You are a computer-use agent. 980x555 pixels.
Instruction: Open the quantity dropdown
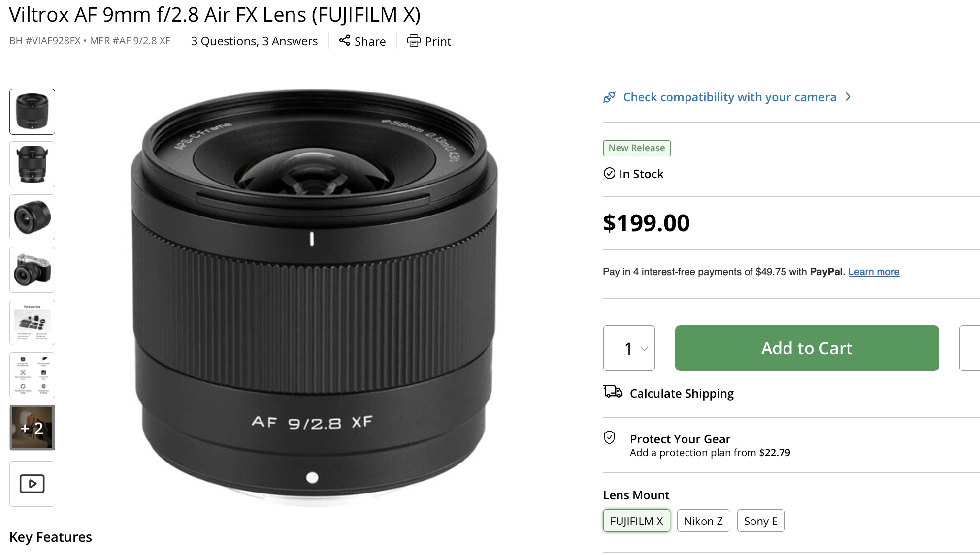click(629, 348)
